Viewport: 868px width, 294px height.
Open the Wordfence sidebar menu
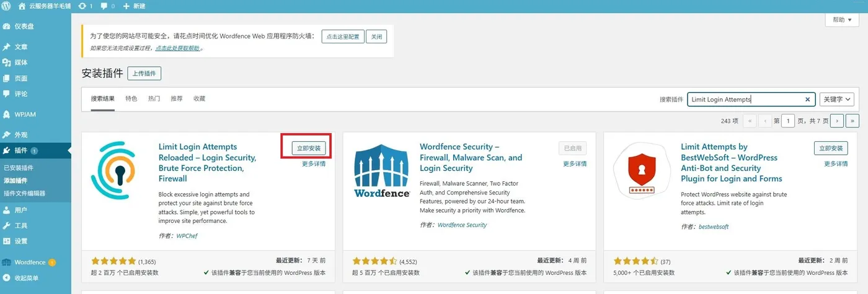30,262
